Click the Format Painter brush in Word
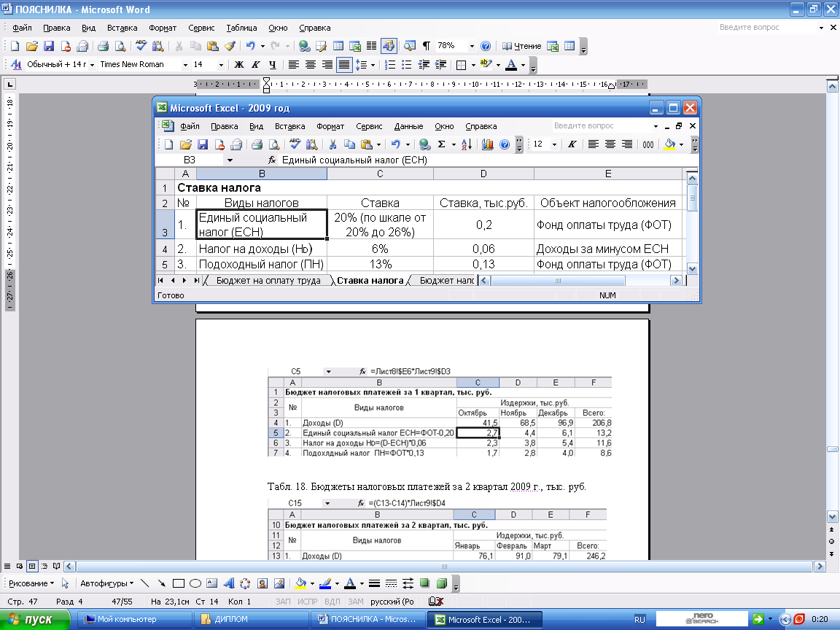The width and height of the screenshot is (840, 630). (229, 46)
